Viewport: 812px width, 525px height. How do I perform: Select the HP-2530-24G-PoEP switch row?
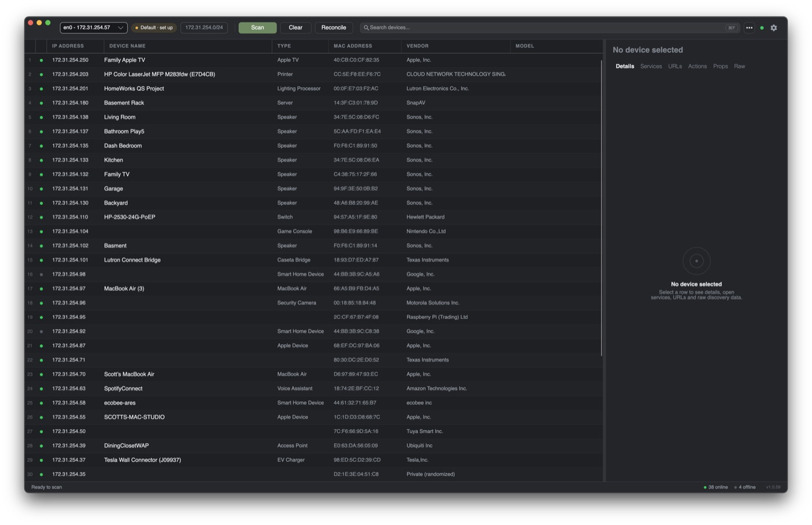313,217
